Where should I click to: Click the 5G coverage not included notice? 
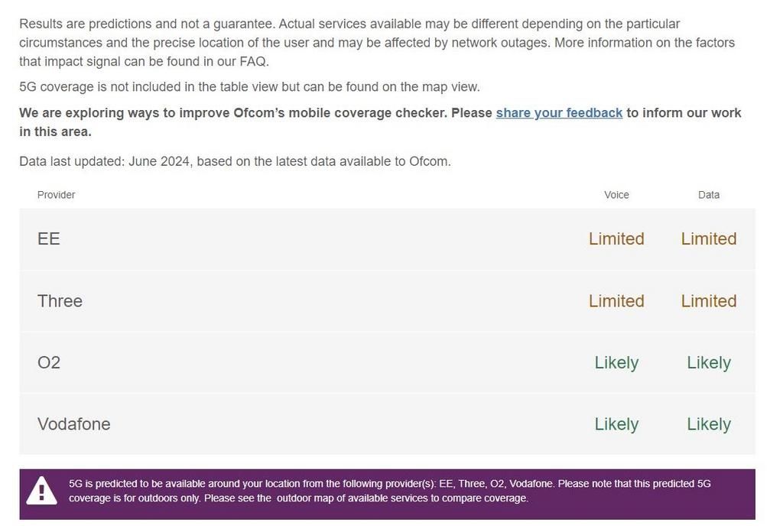(x=249, y=87)
